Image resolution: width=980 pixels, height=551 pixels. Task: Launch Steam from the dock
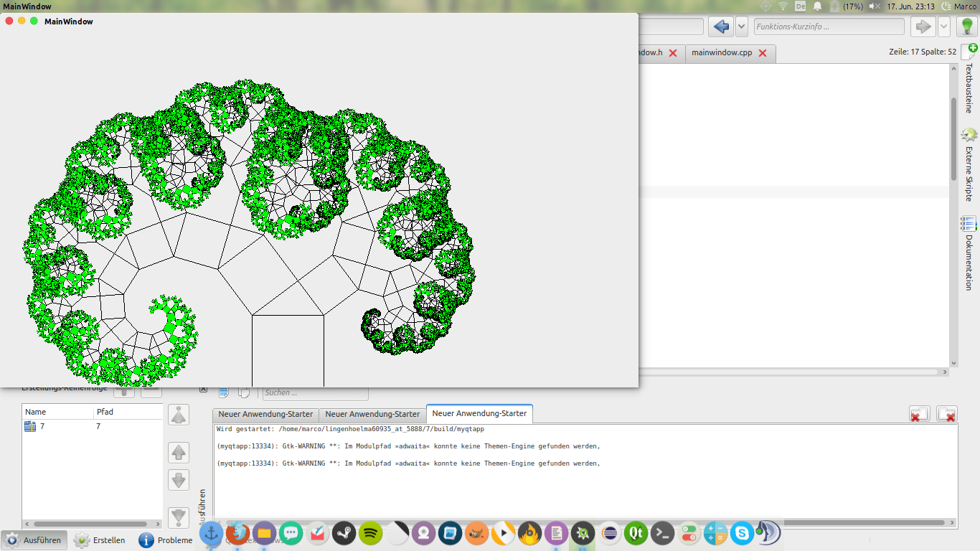344,533
